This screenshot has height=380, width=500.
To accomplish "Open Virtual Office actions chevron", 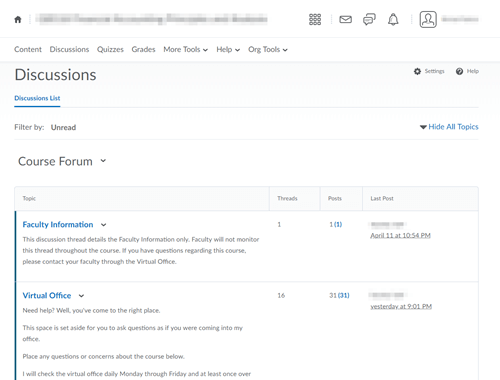I will [81, 296].
